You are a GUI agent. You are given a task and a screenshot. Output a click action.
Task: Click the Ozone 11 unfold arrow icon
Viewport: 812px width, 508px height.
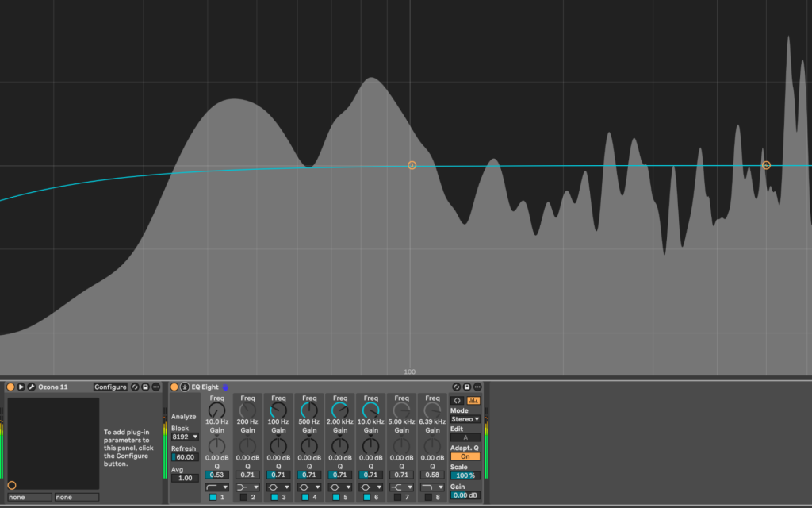21,387
